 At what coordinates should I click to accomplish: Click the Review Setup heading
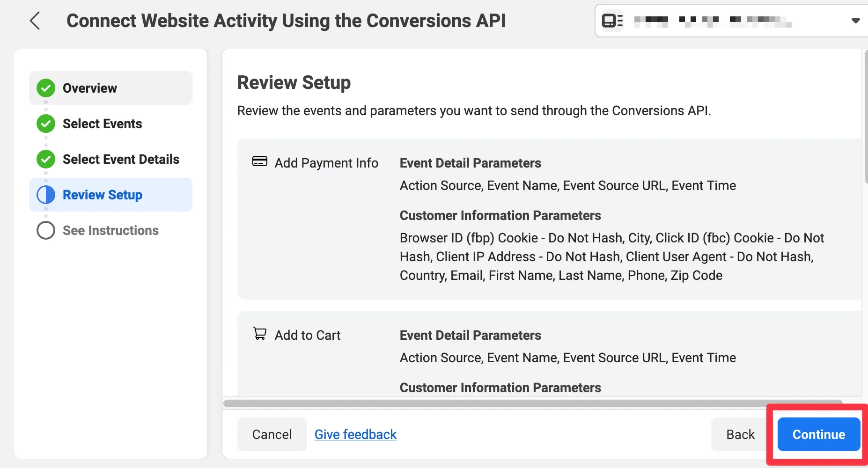tap(294, 82)
